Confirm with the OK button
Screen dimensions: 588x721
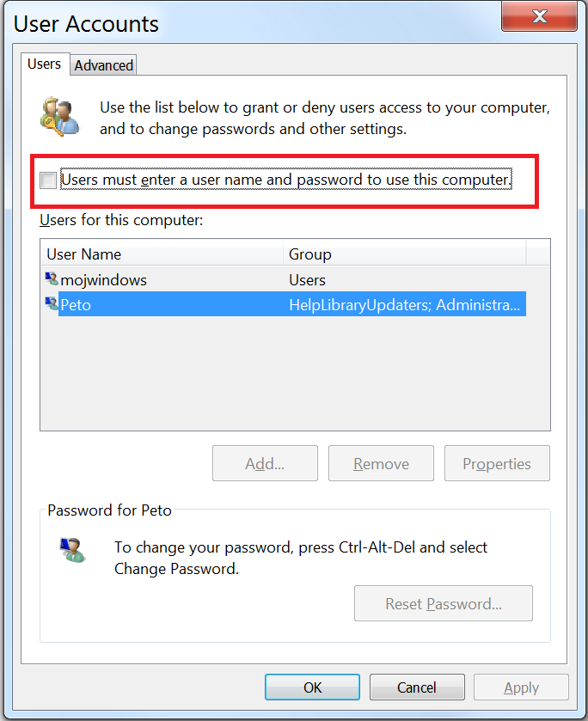click(312, 687)
